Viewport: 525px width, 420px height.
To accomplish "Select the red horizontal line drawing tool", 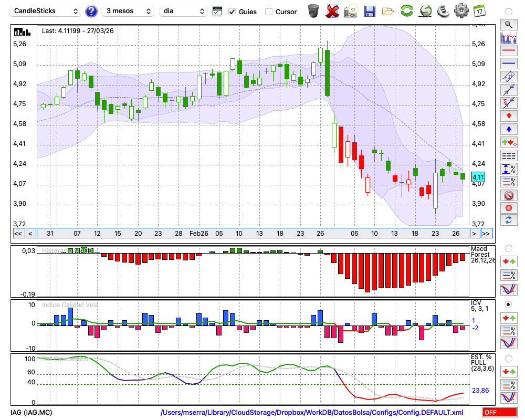I will click(508, 51).
